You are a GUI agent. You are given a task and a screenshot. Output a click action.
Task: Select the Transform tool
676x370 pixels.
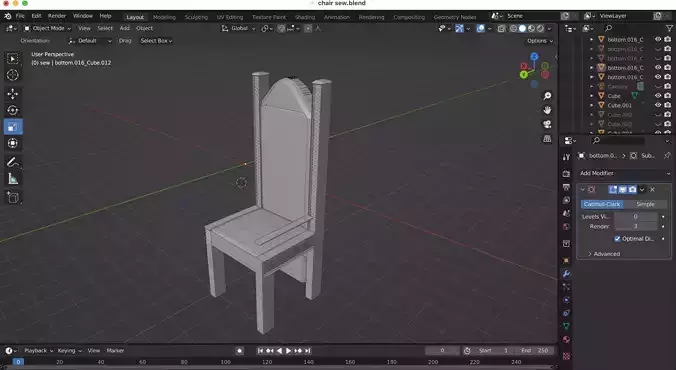[x=13, y=143]
